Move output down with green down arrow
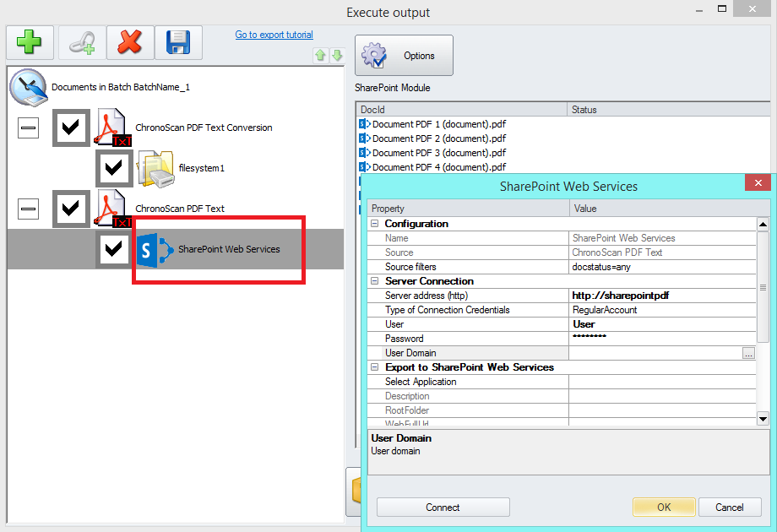This screenshot has width=777, height=532. pyautogui.click(x=338, y=56)
